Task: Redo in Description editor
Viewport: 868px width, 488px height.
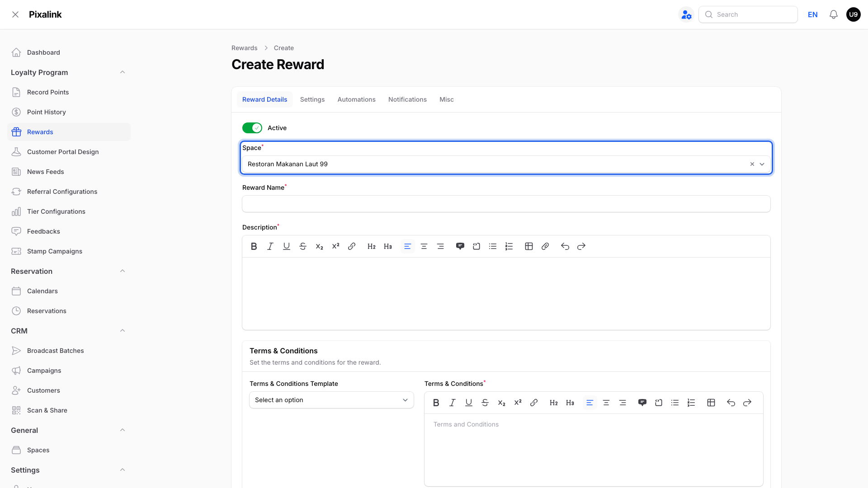Action: pyautogui.click(x=581, y=246)
